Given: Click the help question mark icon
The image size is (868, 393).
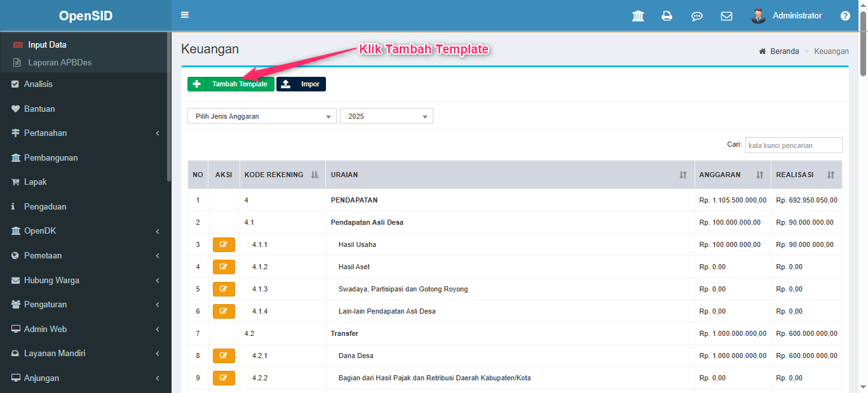Looking at the screenshot, I should (845, 16).
